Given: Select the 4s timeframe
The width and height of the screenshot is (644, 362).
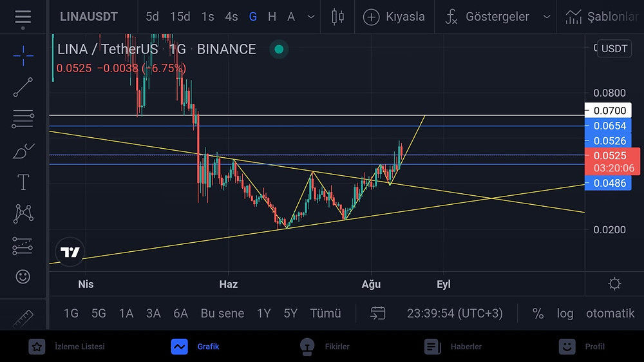Looking at the screenshot, I should (231, 17).
